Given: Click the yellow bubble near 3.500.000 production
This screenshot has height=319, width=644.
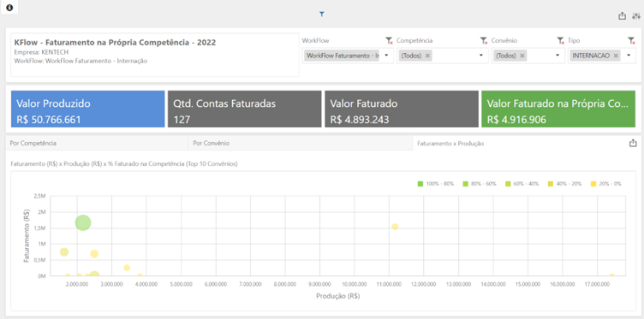Looking at the screenshot, I should [127, 268].
